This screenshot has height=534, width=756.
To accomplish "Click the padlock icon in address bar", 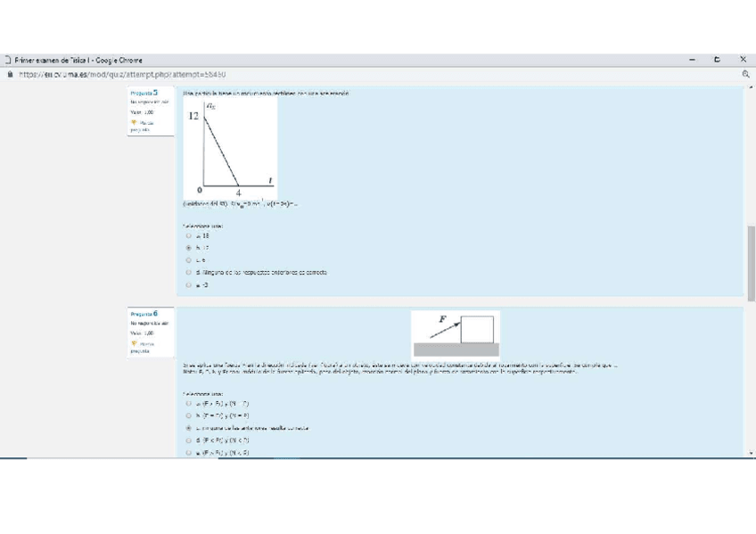I will [7, 75].
